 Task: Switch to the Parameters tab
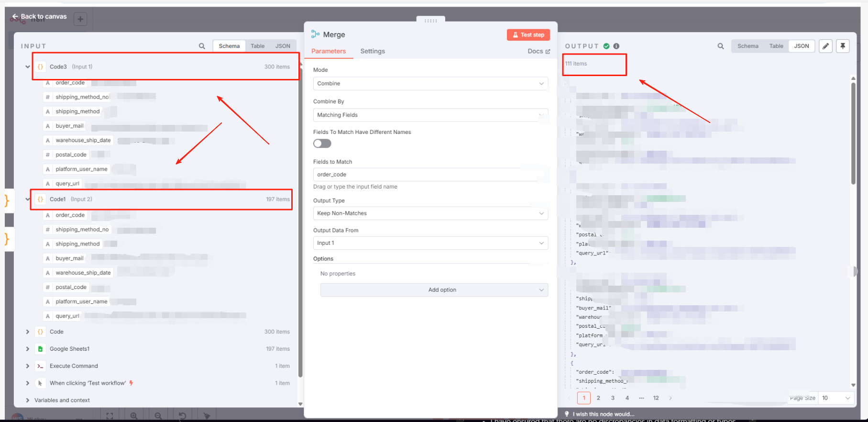(329, 51)
